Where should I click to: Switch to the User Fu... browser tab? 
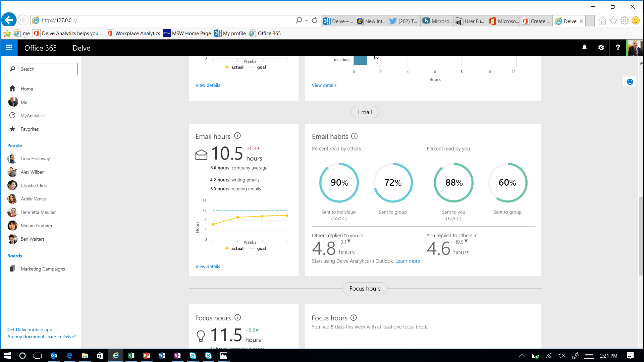pyautogui.click(x=470, y=21)
